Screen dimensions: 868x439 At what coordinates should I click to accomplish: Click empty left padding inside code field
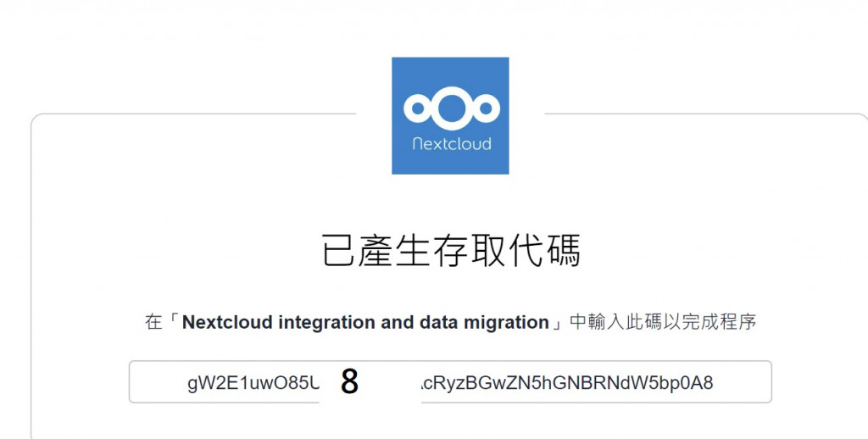pos(159,382)
